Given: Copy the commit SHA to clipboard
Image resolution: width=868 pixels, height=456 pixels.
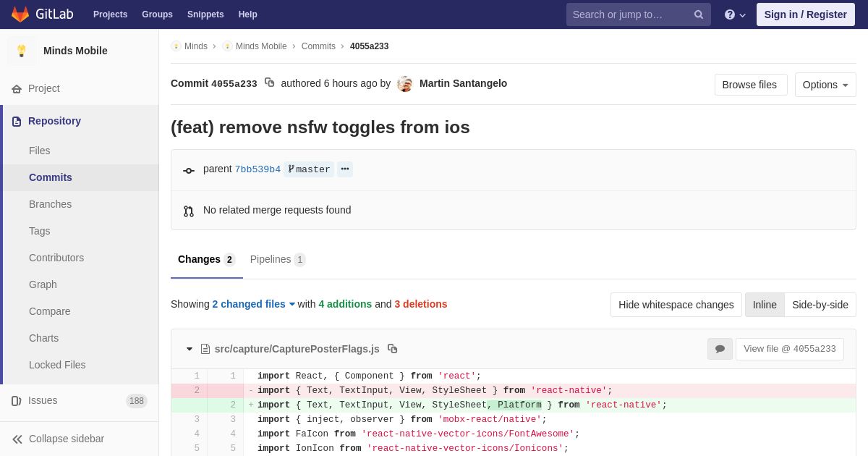Looking at the screenshot, I should click(x=269, y=83).
